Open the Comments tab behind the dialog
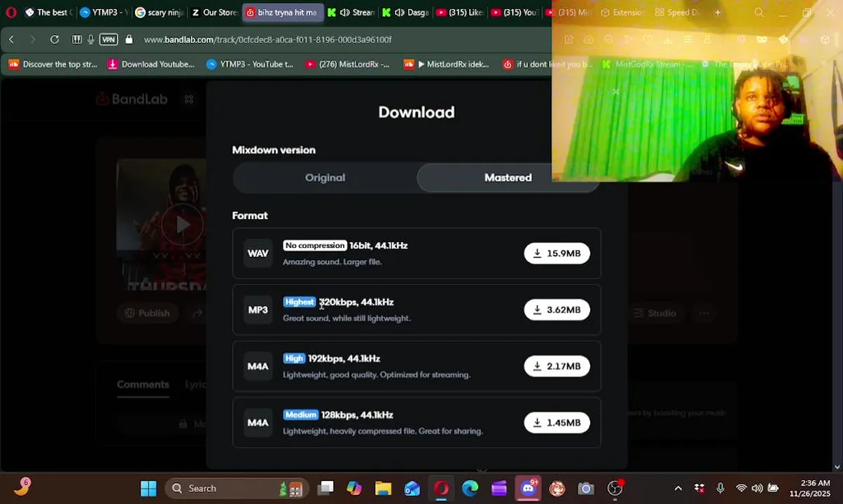 tap(143, 384)
